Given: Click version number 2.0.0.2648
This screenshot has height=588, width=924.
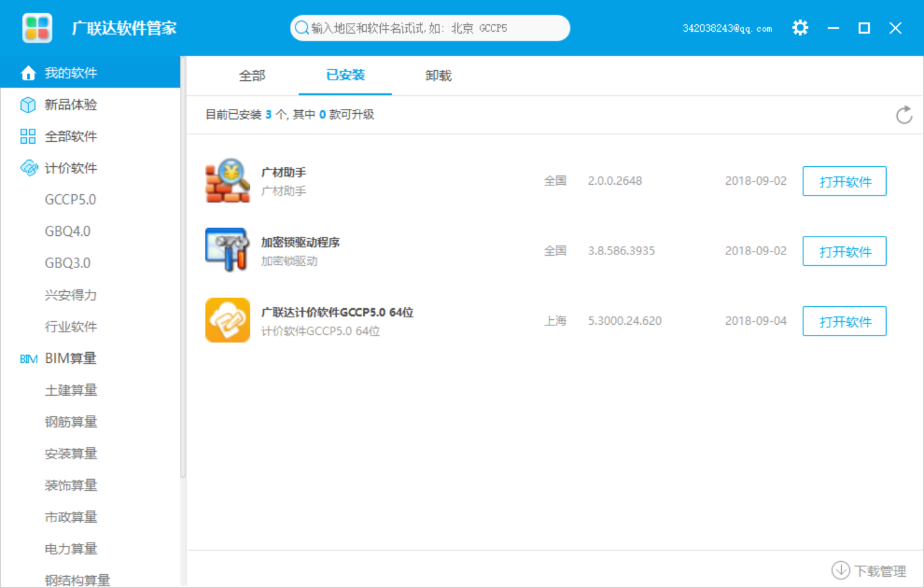Looking at the screenshot, I should 615,181.
